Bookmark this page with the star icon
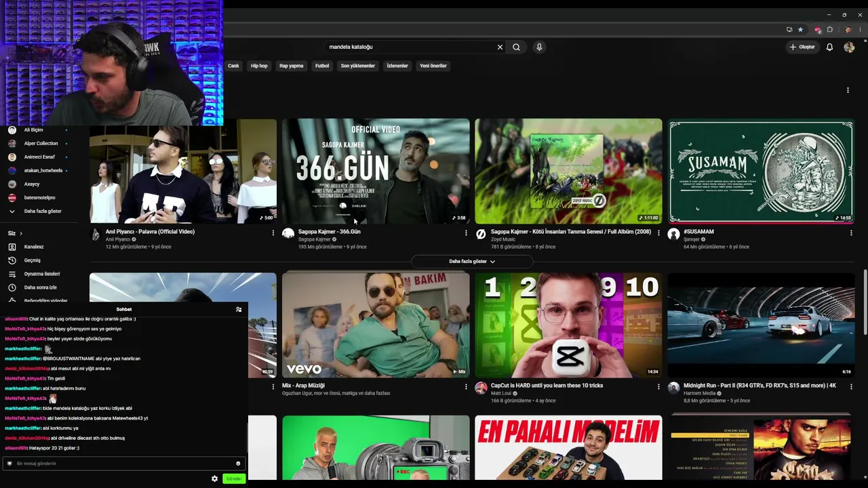Viewport: 868px width, 488px height. click(x=800, y=30)
